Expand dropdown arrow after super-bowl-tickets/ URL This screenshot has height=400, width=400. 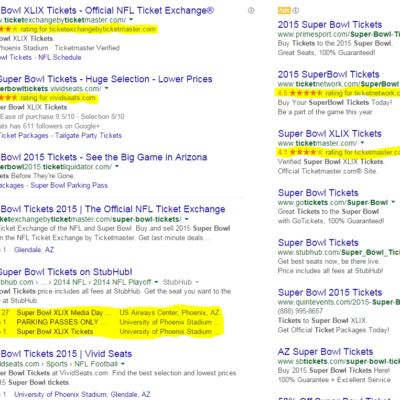(x=187, y=219)
